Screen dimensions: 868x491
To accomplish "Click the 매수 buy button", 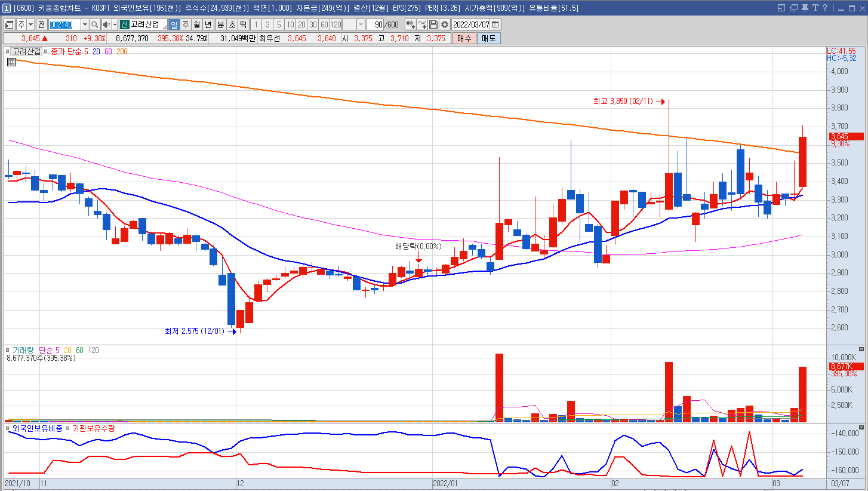I will point(464,38).
